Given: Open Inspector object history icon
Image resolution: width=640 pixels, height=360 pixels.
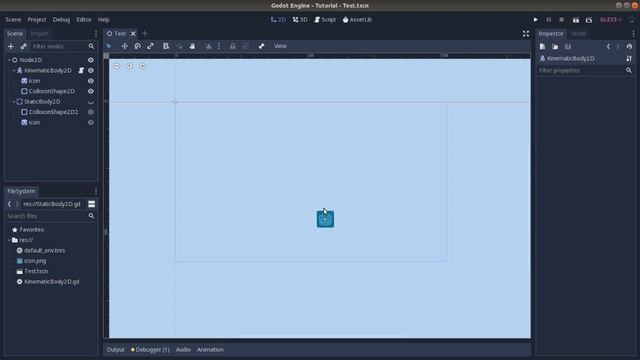Looking at the screenshot, I should (x=629, y=47).
